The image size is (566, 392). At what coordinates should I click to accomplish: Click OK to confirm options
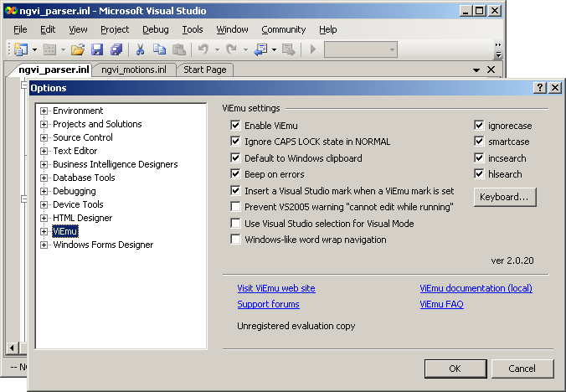pyautogui.click(x=455, y=369)
